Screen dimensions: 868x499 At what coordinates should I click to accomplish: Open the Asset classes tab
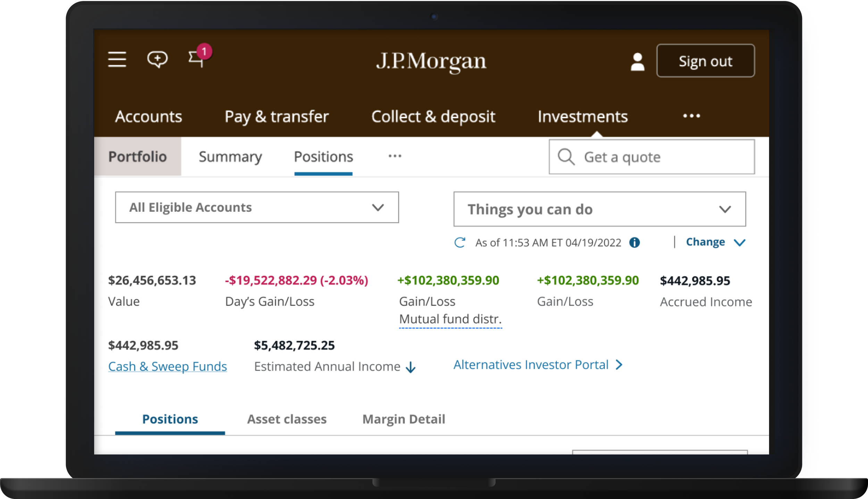tap(287, 419)
